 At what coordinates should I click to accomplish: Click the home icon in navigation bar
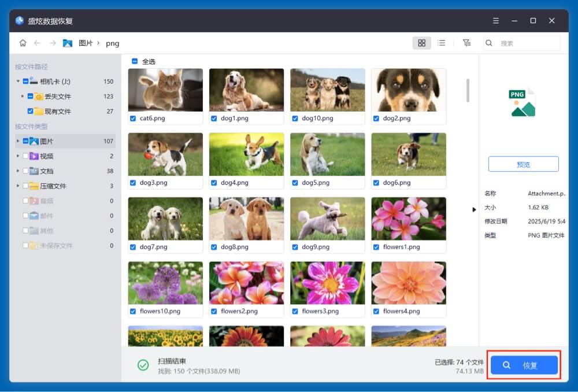tap(23, 43)
